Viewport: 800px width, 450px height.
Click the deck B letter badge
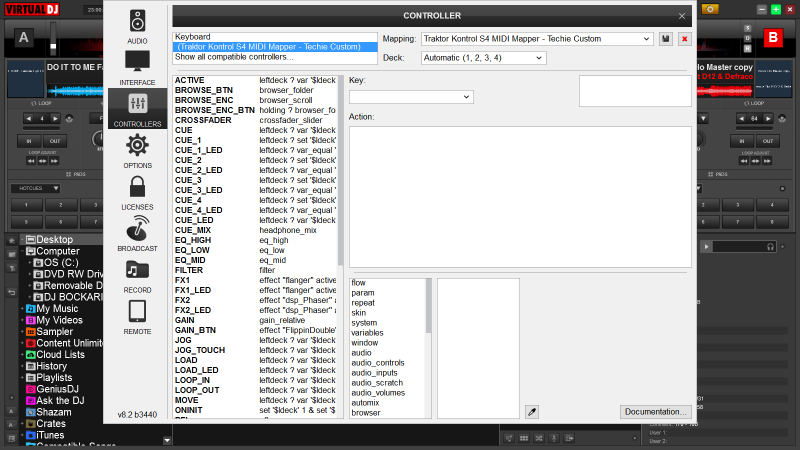[x=773, y=37]
